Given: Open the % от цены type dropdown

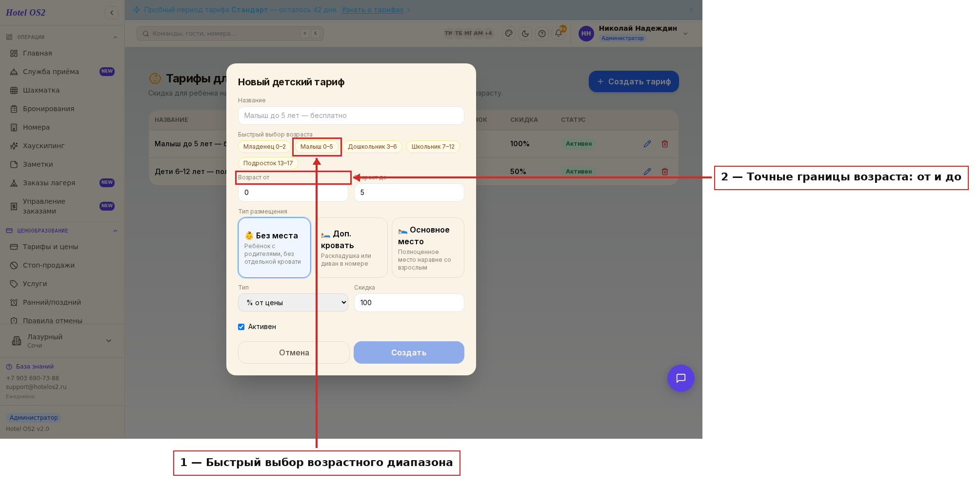Looking at the screenshot, I should [x=293, y=303].
